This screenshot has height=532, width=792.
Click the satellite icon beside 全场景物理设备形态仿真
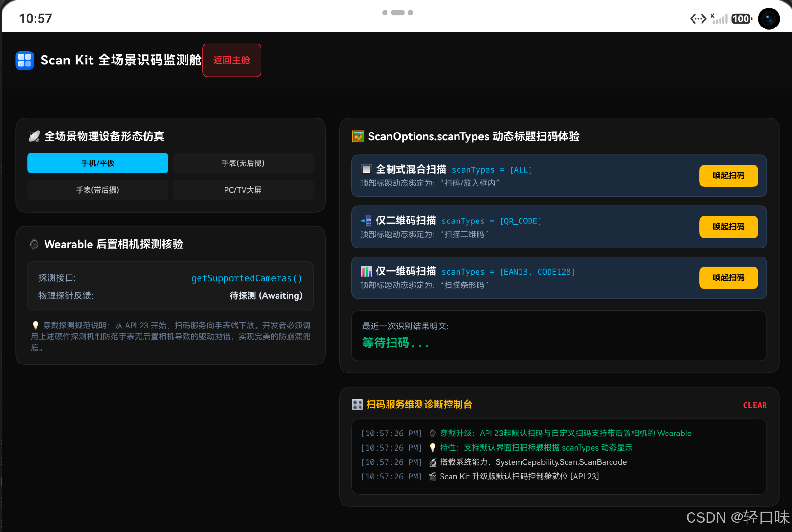click(x=35, y=136)
